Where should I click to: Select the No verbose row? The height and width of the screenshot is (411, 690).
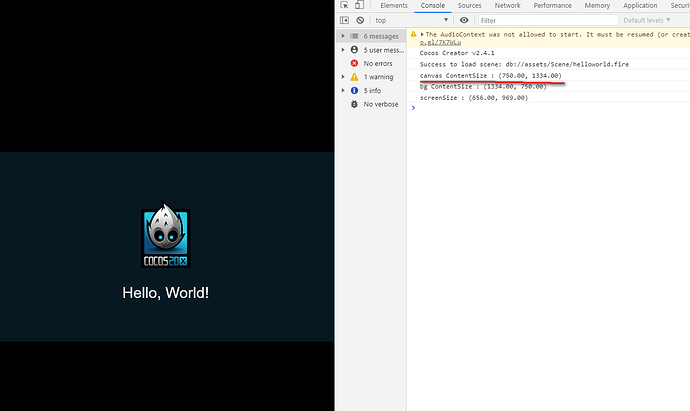(371, 104)
